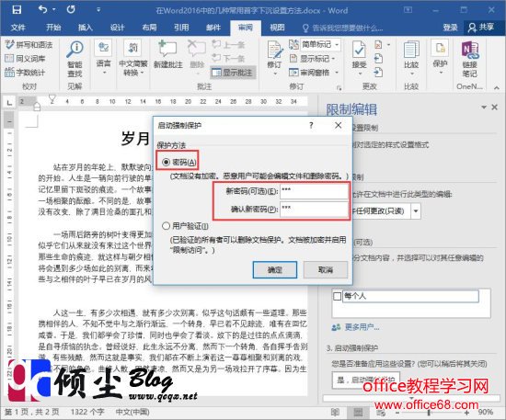Image resolution: width=506 pixels, height=420 pixels.
Task: Click the help question mark in dialog
Action: [311, 126]
